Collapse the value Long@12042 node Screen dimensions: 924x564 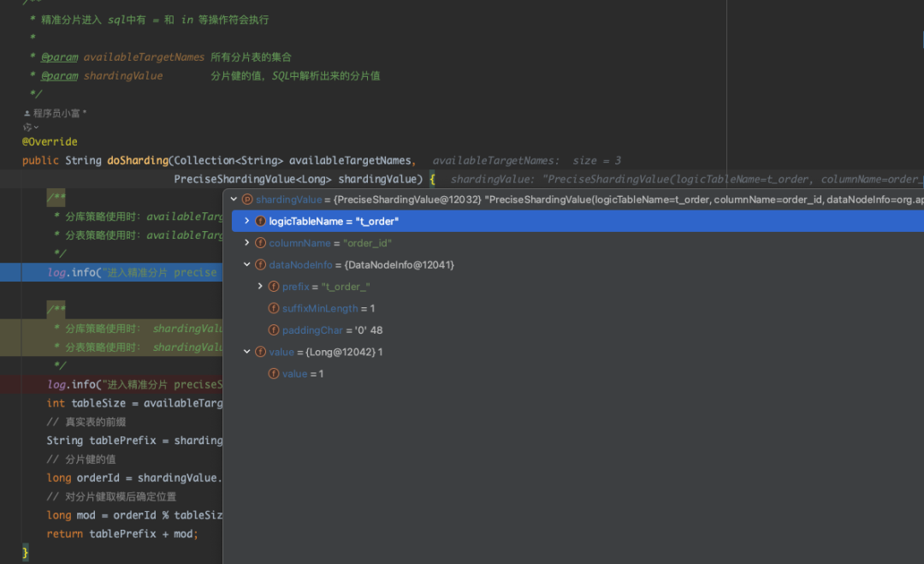click(247, 352)
